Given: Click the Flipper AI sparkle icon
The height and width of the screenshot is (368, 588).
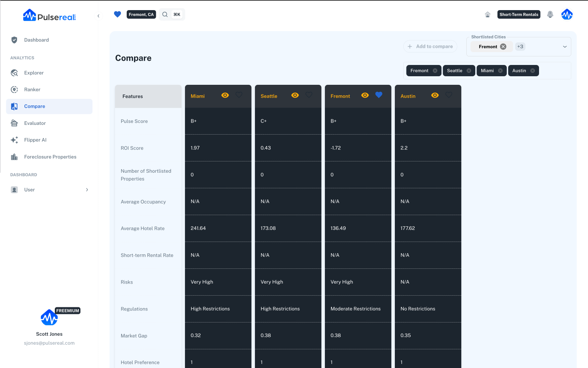Looking at the screenshot, I should (x=14, y=140).
